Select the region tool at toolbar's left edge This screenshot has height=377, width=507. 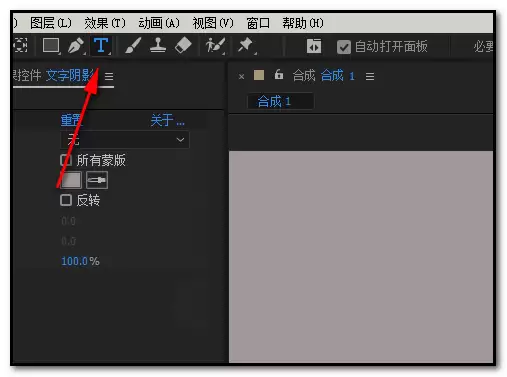coord(20,45)
